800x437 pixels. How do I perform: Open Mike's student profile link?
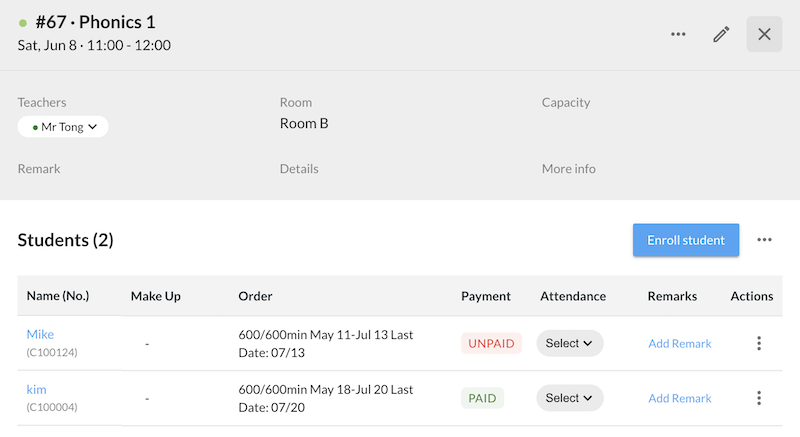40,334
